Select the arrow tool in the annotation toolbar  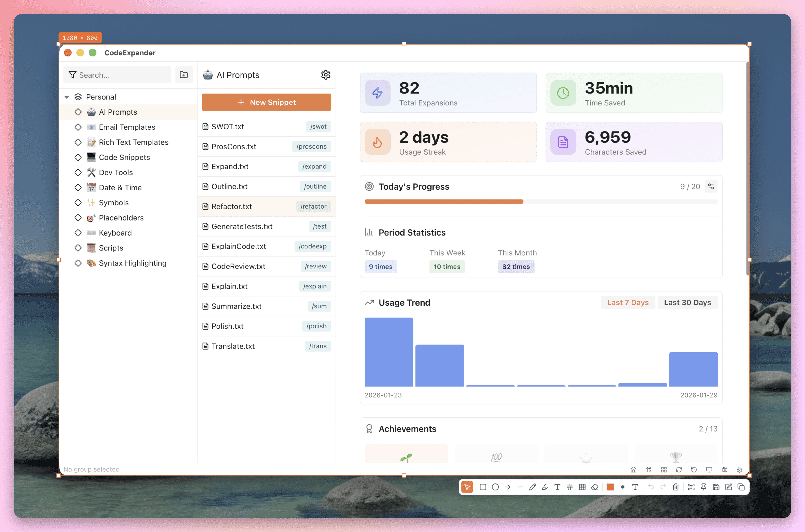(508, 487)
